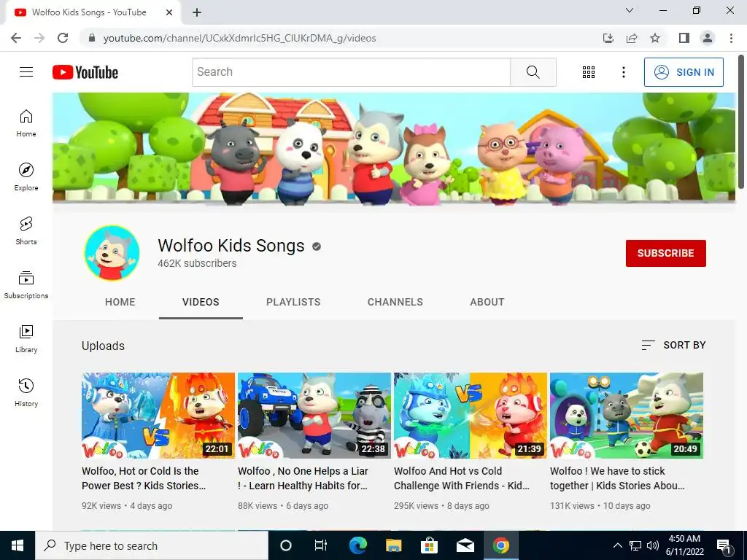Open Shorts in the sidebar
The width and height of the screenshot is (747, 560).
click(x=26, y=230)
